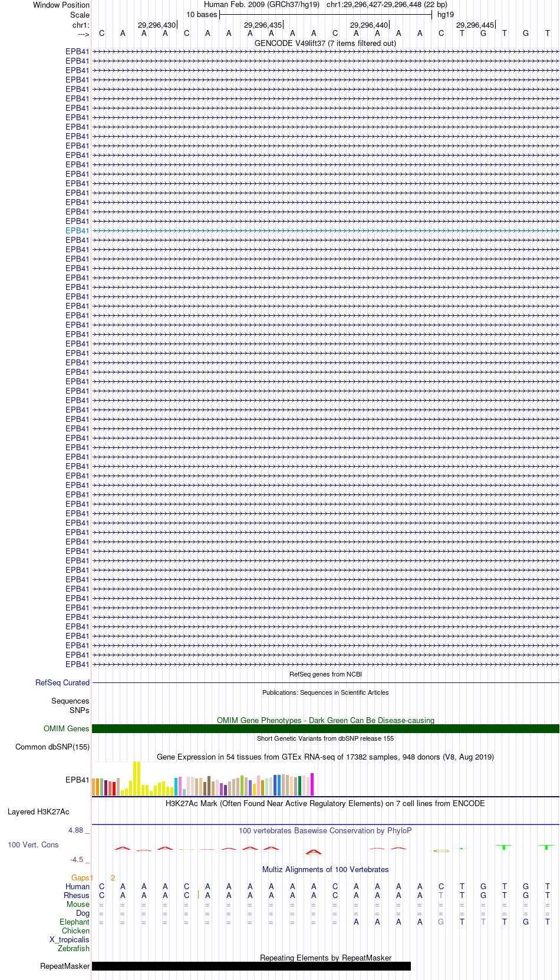Click 'OMIM Gene Phenotypes' track title
The width and height of the screenshot is (560, 980).
tap(325, 720)
